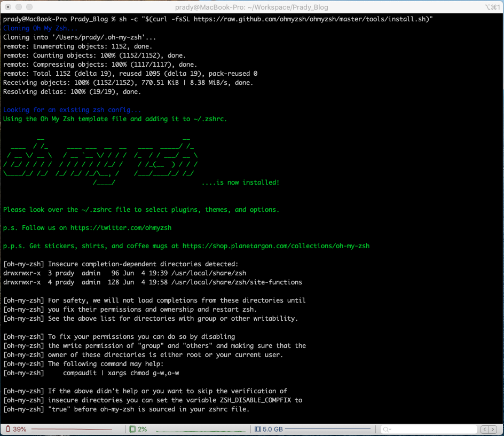Click the 'remote: Counting objects' line

pyautogui.click(x=94, y=56)
